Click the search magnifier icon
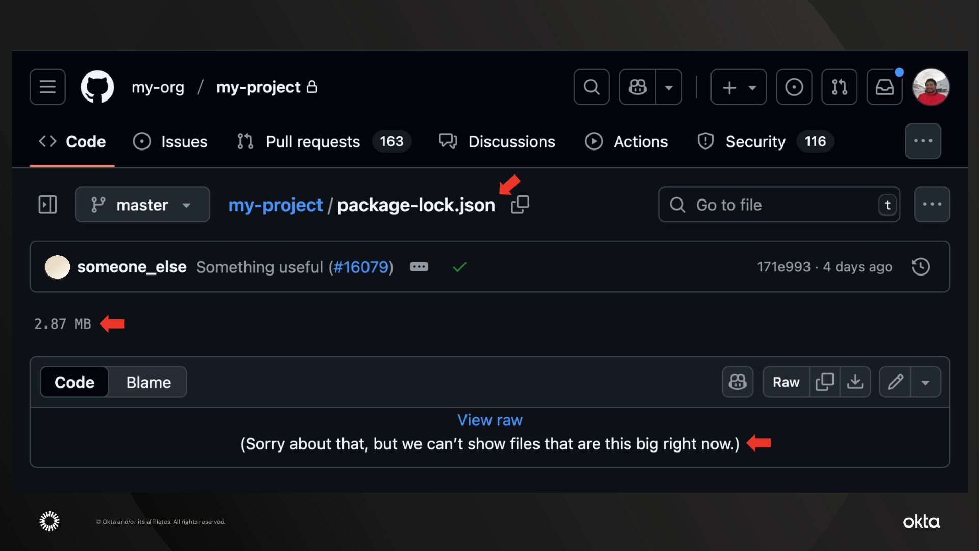The image size is (980, 551). (591, 87)
